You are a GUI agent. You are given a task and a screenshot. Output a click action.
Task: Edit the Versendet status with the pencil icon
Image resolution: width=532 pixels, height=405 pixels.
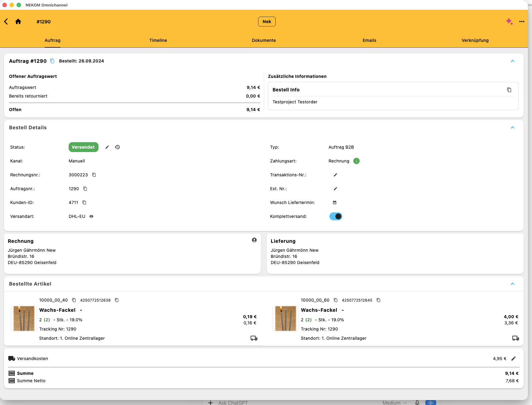tap(107, 147)
